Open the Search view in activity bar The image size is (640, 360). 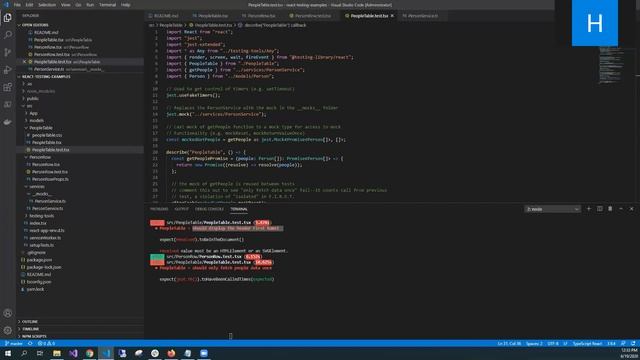point(8,35)
